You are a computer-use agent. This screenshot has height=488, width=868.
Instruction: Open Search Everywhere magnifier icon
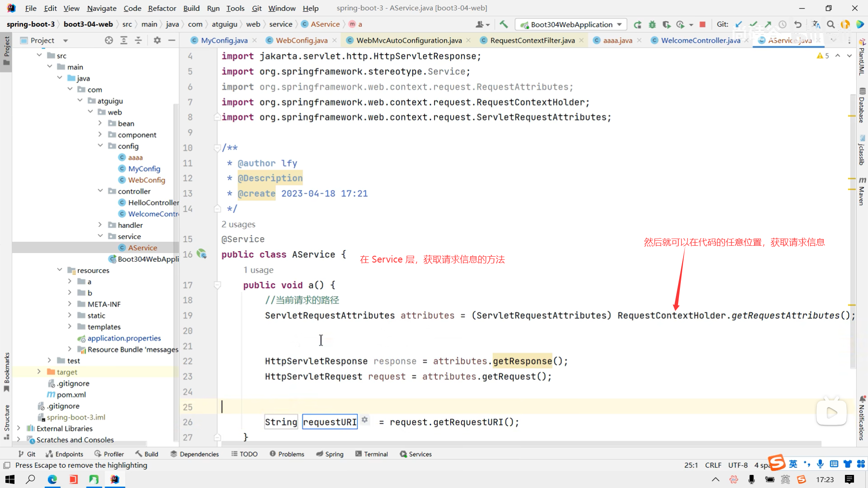(830, 24)
